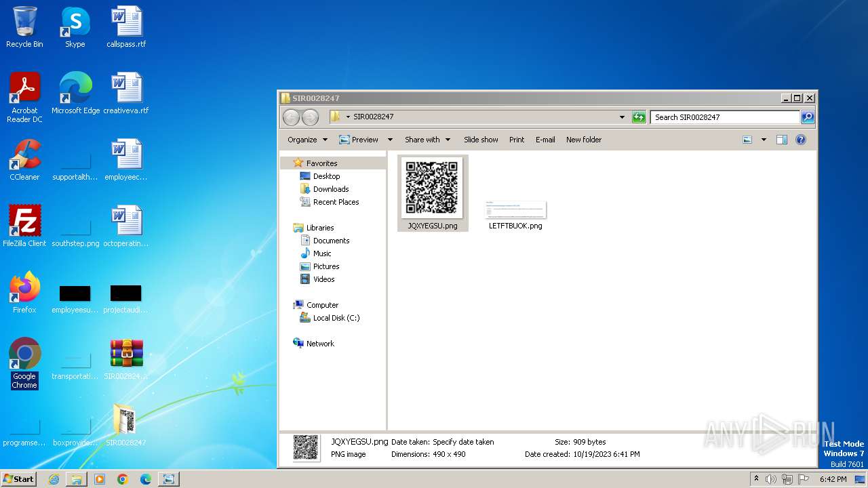The image size is (868, 488).
Task: Open Documents library
Action: pyautogui.click(x=331, y=241)
